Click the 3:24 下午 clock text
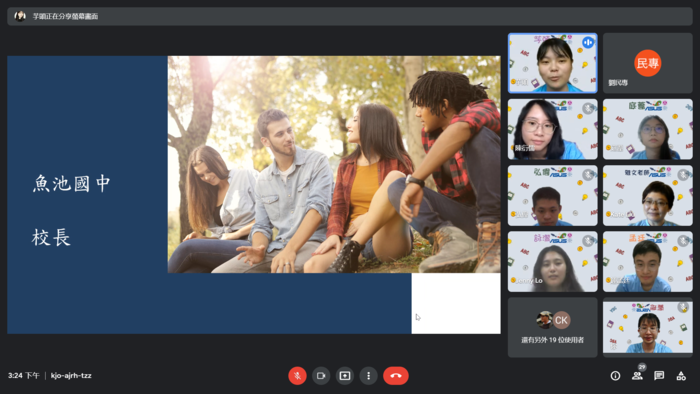The height and width of the screenshot is (394, 700). point(24,376)
